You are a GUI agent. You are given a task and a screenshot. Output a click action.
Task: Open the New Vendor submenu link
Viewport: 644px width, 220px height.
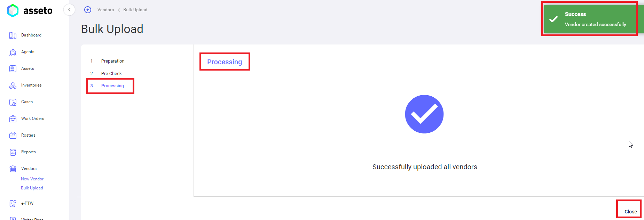click(32, 179)
